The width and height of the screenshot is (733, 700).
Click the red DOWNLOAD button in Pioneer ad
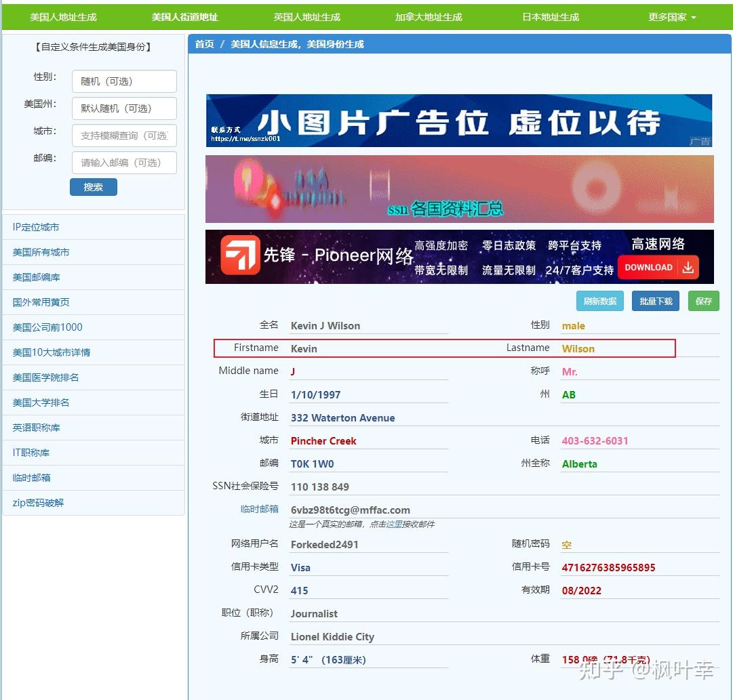click(656, 268)
